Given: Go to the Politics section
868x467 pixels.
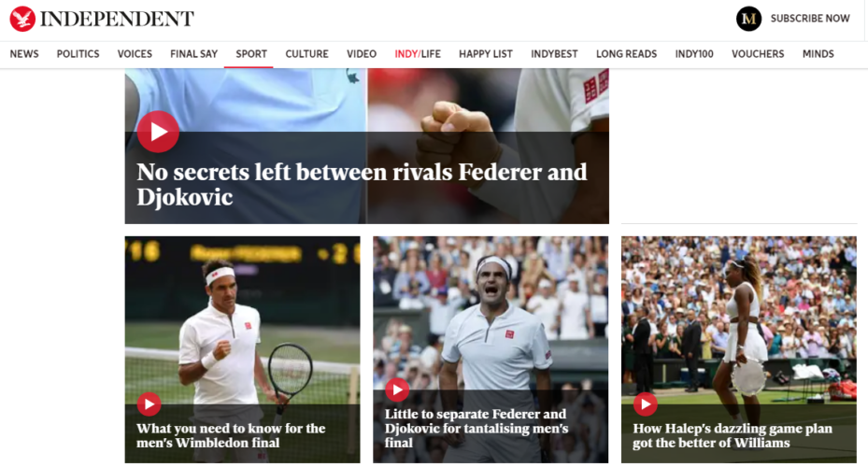Looking at the screenshot, I should click(78, 54).
